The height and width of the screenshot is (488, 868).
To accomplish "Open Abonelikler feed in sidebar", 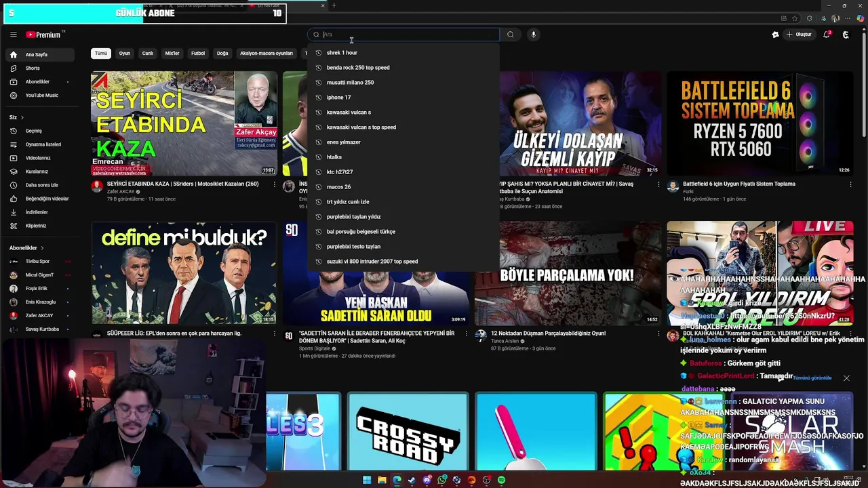I will coord(39,81).
